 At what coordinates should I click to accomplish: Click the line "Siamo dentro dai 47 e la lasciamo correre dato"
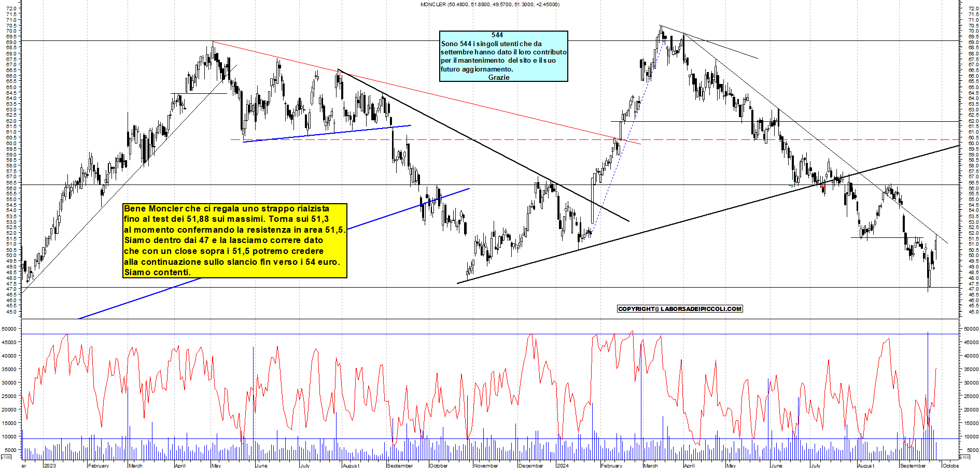[x=223, y=240]
